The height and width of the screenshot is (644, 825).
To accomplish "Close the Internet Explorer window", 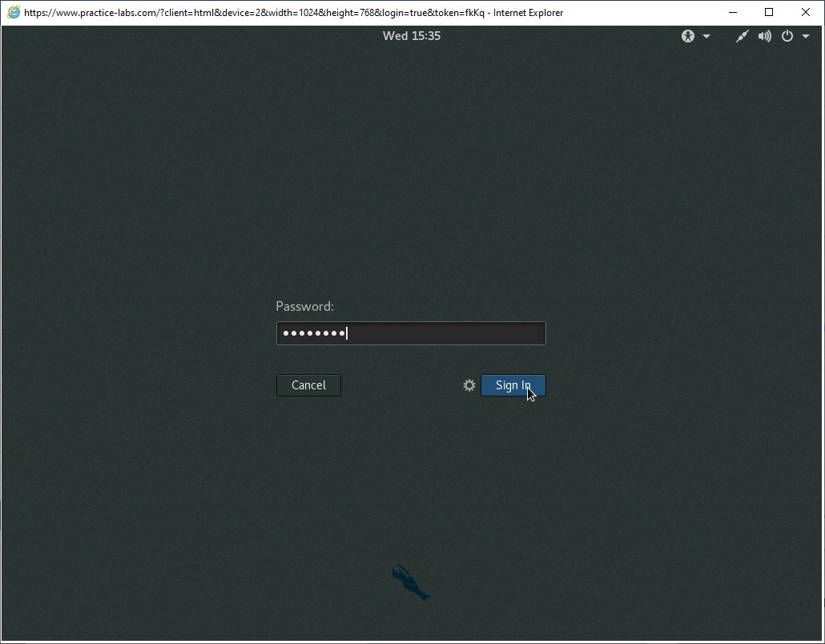I will point(806,12).
